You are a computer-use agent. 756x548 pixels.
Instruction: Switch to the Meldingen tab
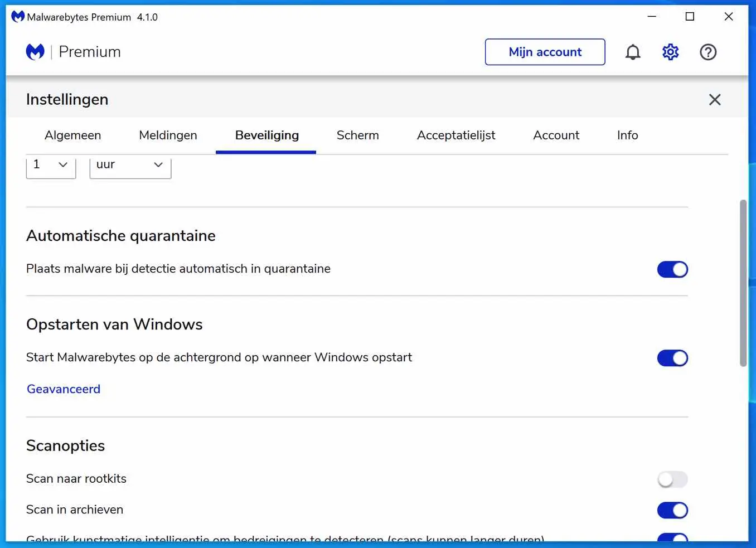(168, 135)
